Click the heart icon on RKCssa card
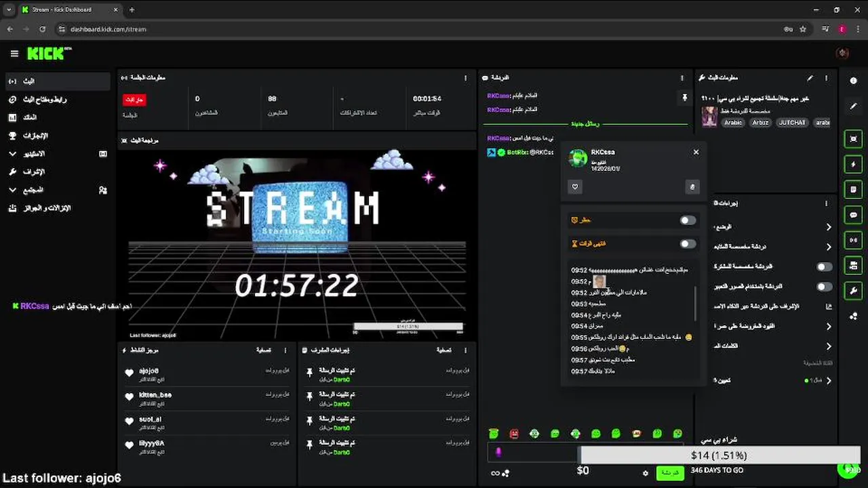 click(575, 187)
